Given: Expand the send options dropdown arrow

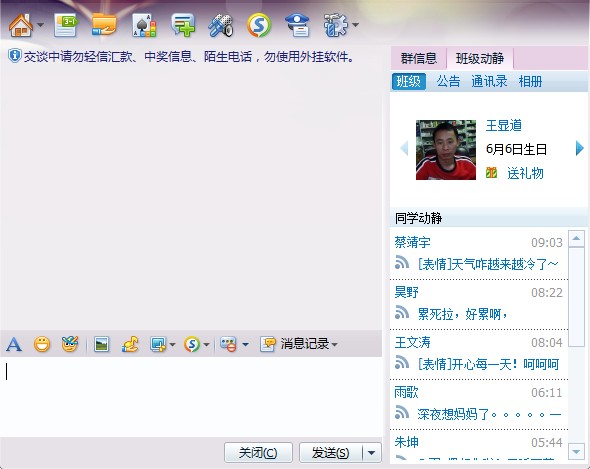Looking at the screenshot, I should tap(372, 452).
